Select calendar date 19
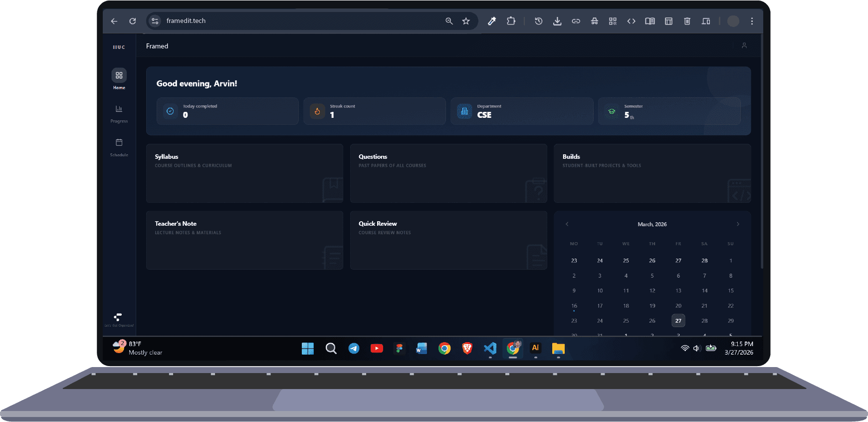 click(x=652, y=306)
